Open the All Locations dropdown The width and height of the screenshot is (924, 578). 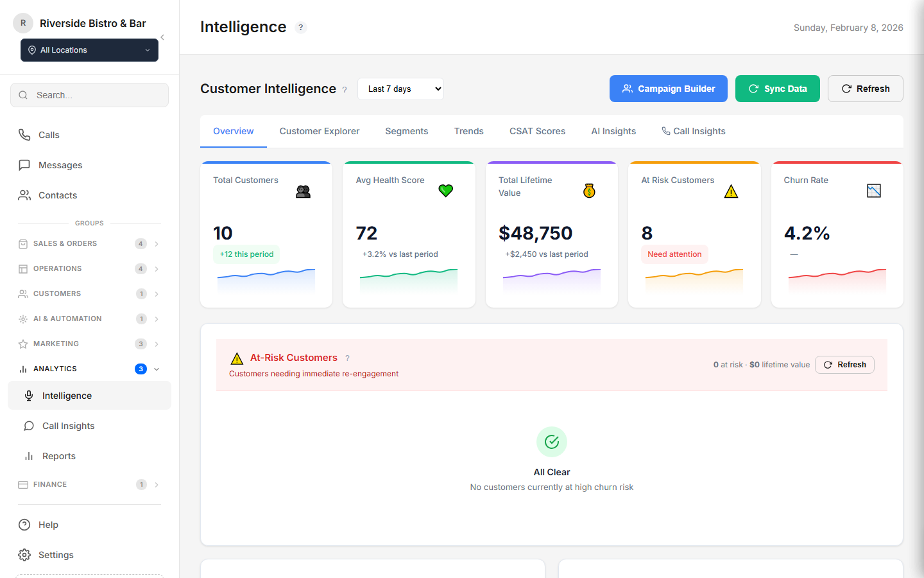pyautogui.click(x=89, y=49)
